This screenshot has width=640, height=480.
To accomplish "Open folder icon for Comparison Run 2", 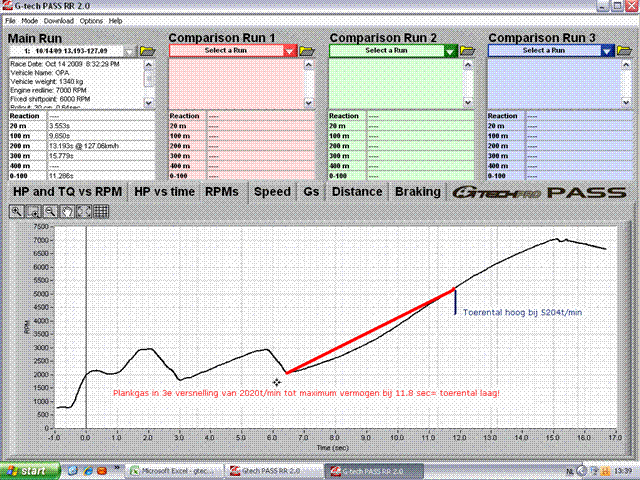I will (x=467, y=51).
